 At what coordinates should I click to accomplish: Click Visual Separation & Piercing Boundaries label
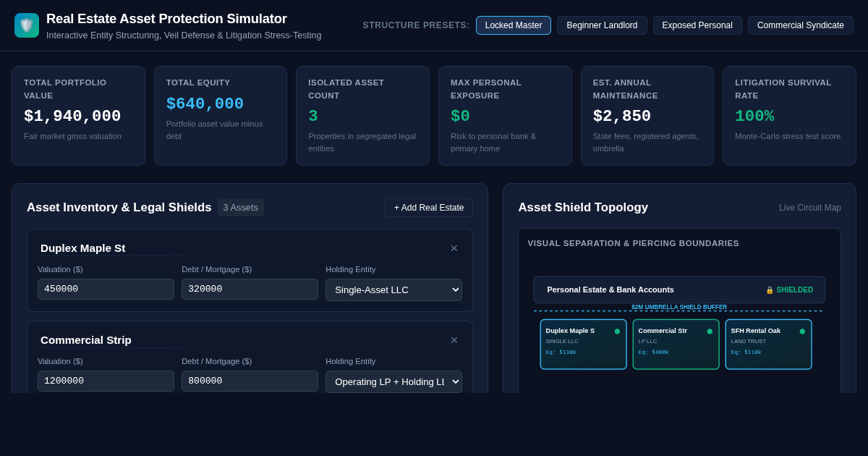coord(634,243)
